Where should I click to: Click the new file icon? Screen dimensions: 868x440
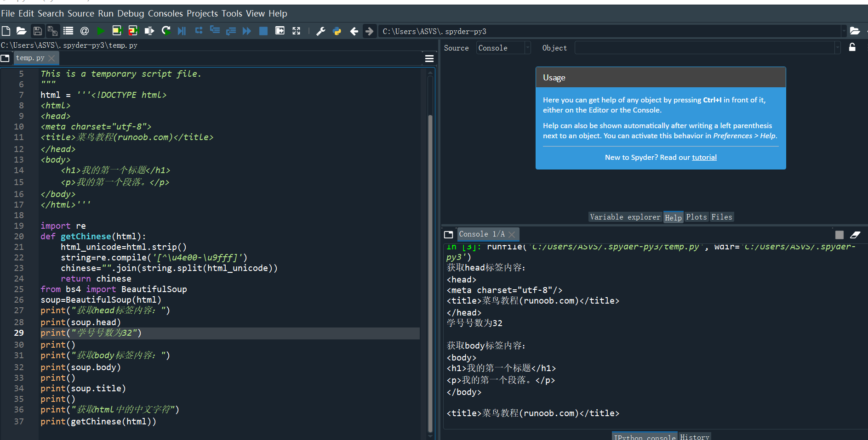(x=6, y=31)
